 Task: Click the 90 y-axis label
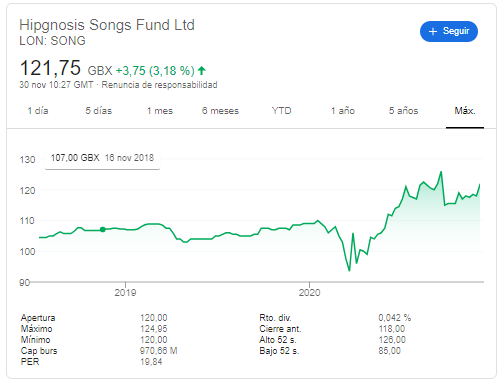pyautogui.click(x=25, y=283)
